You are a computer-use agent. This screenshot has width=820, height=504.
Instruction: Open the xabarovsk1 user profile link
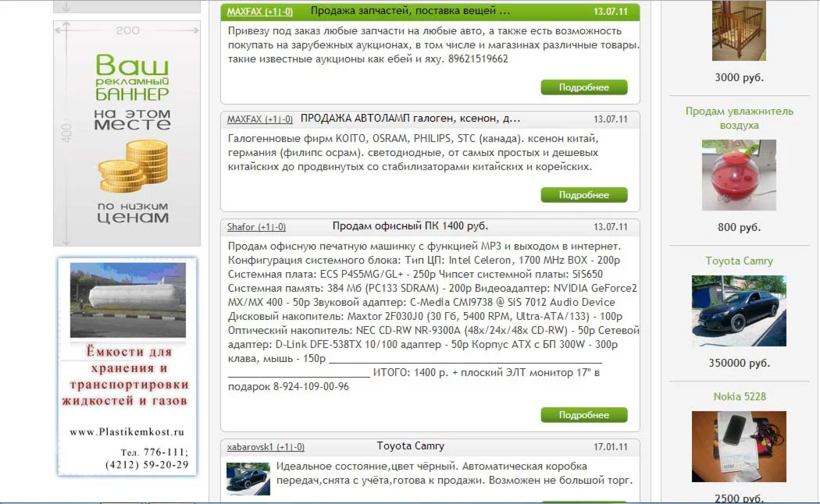(x=266, y=447)
